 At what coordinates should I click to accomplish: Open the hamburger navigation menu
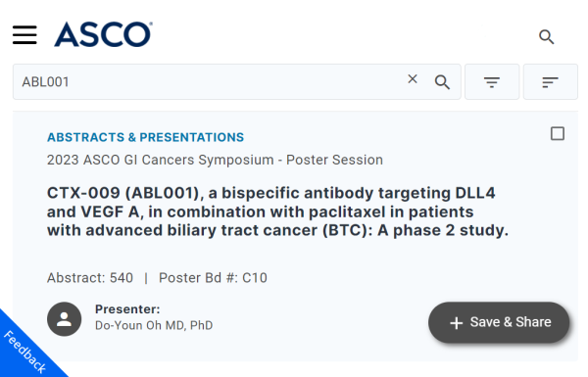click(x=24, y=35)
